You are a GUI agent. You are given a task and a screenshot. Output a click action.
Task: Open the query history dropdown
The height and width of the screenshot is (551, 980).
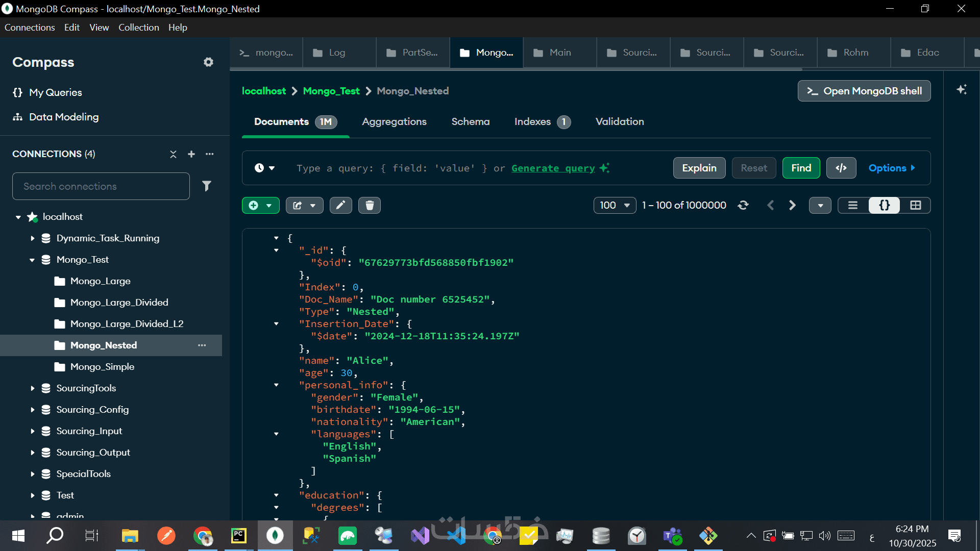point(264,168)
